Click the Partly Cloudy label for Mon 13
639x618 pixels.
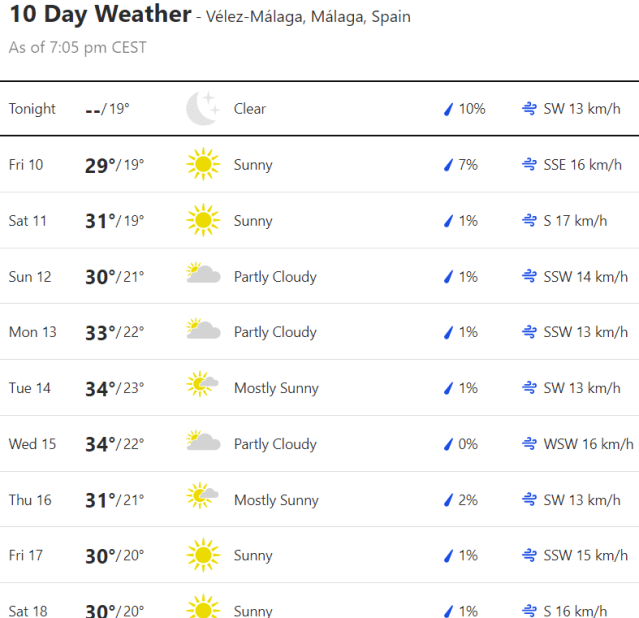pos(275,332)
